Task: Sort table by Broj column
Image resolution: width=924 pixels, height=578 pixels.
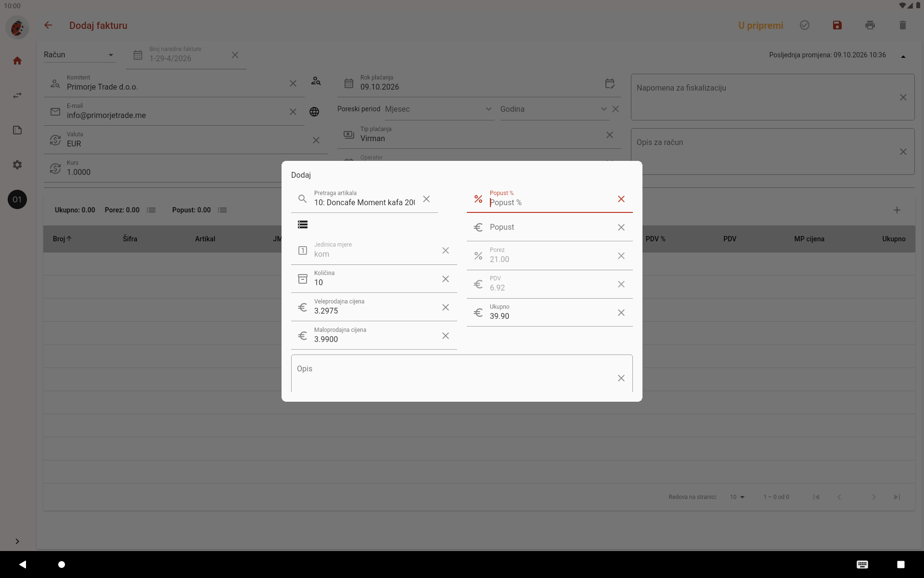Action: click(62, 239)
